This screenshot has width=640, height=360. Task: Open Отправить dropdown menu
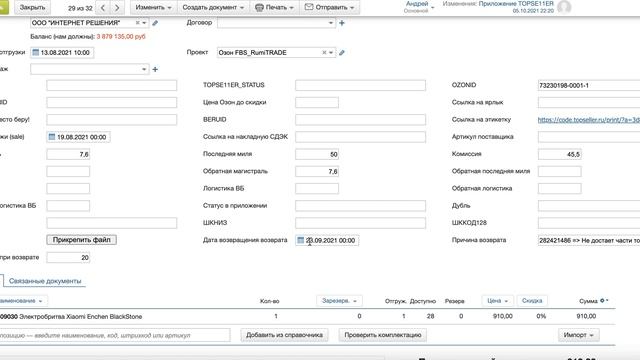[x=330, y=7]
